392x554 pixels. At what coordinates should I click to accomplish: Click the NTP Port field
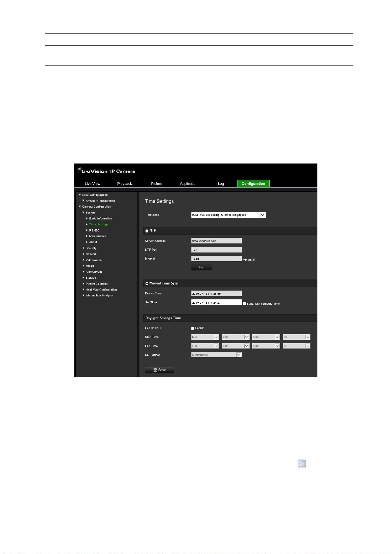[216, 250]
